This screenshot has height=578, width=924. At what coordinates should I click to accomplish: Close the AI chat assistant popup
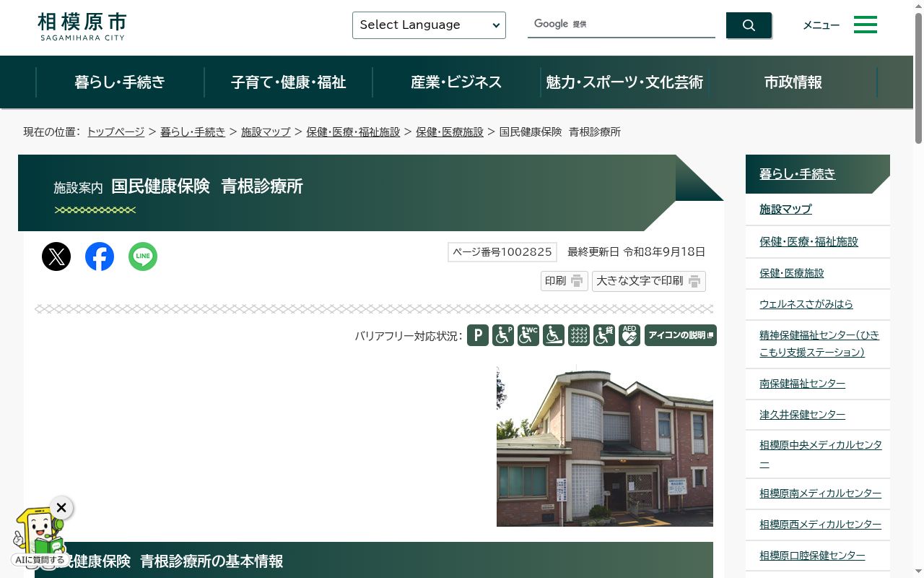click(x=61, y=508)
